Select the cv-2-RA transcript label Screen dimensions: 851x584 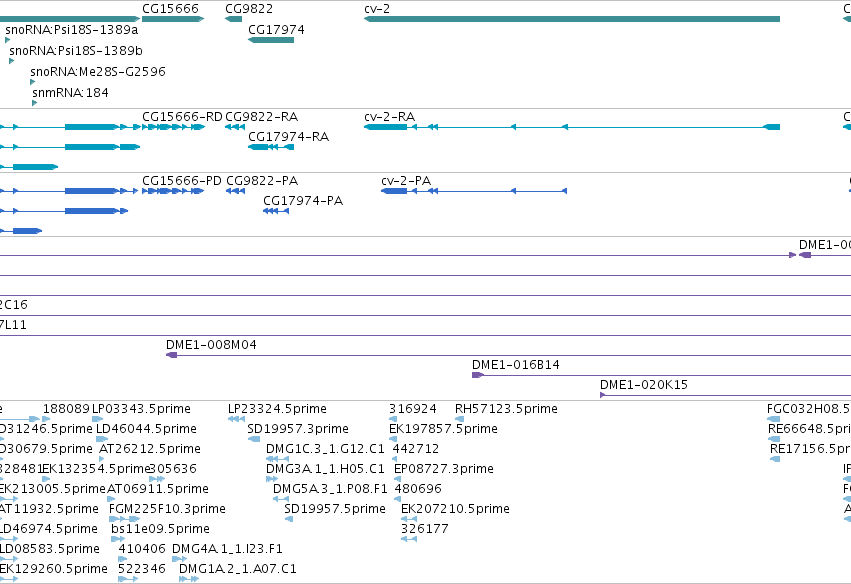[x=390, y=117]
